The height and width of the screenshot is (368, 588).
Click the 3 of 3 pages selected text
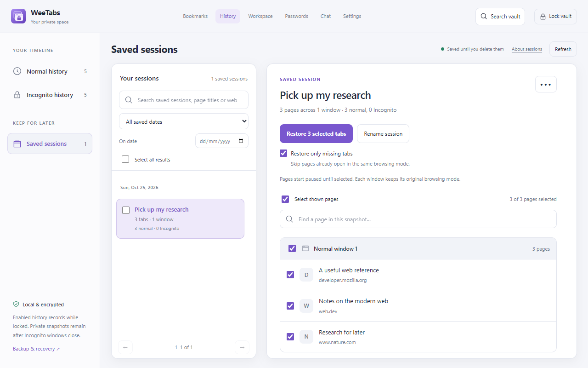pos(533,199)
